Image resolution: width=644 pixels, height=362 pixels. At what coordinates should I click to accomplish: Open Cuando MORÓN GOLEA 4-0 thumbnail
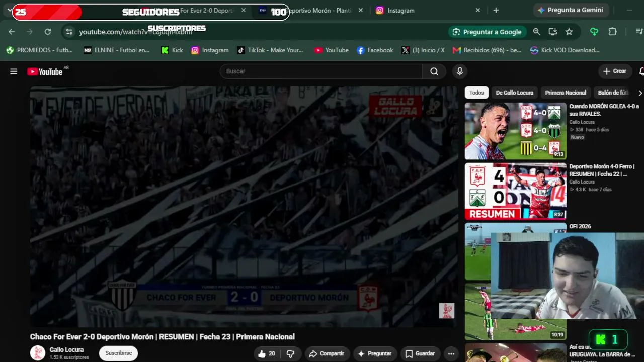(x=515, y=131)
